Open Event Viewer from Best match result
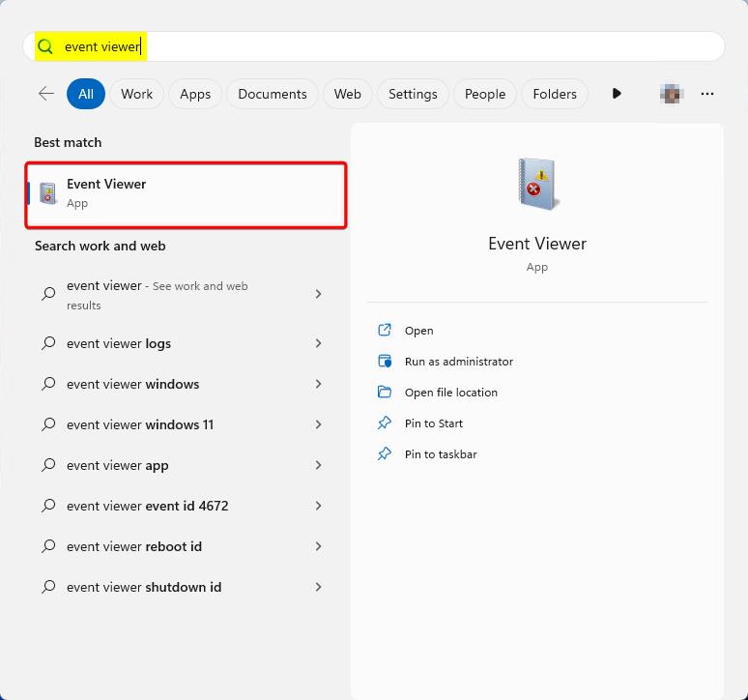 click(187, 195)
